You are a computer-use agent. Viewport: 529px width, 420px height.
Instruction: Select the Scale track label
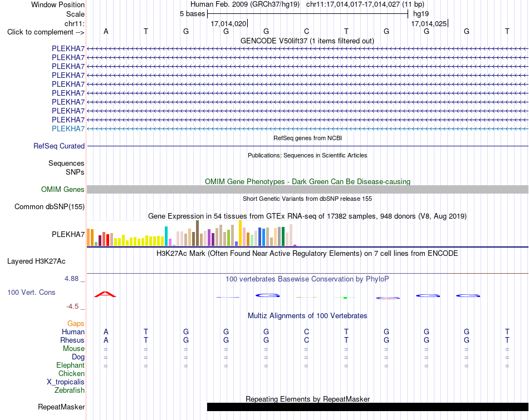point(75,14)
